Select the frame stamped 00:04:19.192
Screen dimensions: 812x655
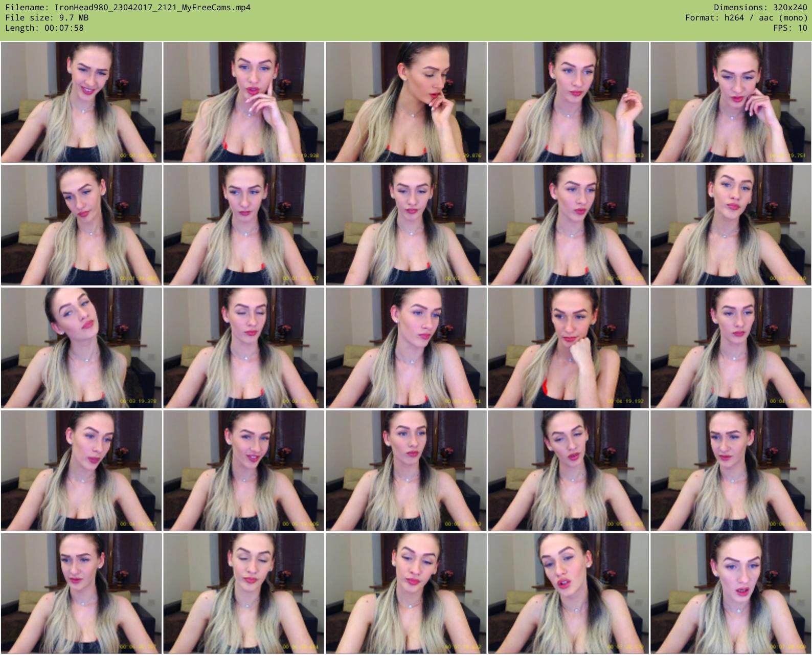click(x=569, y=348)
